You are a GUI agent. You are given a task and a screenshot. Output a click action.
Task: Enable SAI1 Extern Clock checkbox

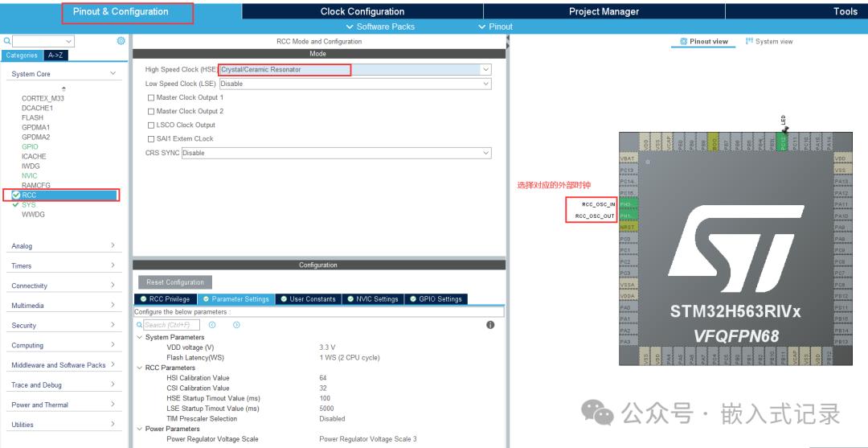(x=151, y=139)
